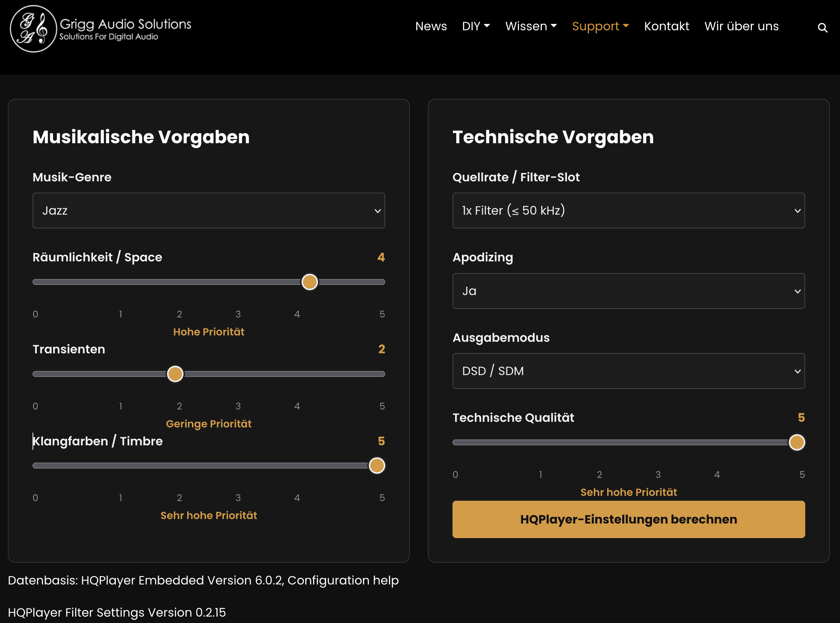Click the Ausgabemodus label
This screenshot has height=623, width=840.
click(501, 338)
